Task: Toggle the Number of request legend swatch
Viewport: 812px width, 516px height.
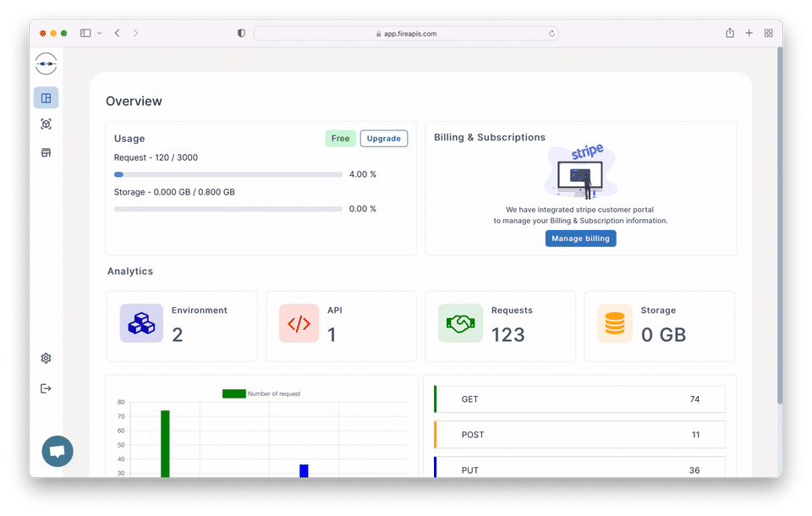Action: click(x=234, y=393)
